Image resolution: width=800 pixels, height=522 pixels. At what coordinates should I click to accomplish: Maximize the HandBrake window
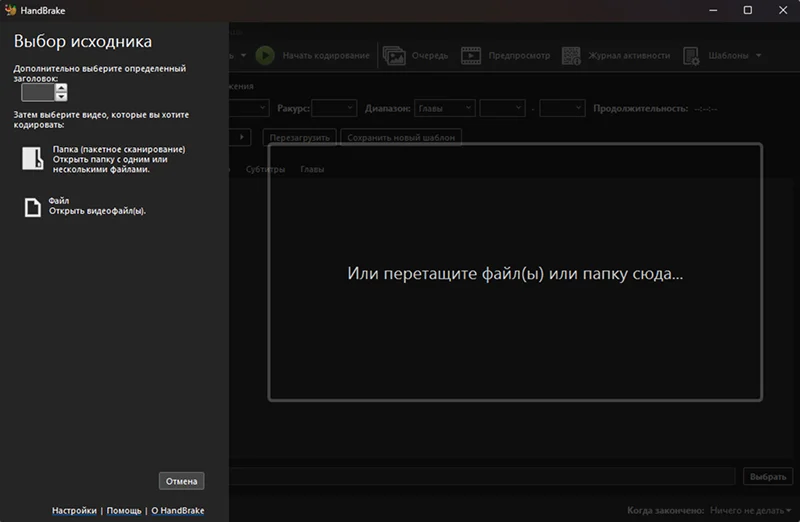point(747,10)
